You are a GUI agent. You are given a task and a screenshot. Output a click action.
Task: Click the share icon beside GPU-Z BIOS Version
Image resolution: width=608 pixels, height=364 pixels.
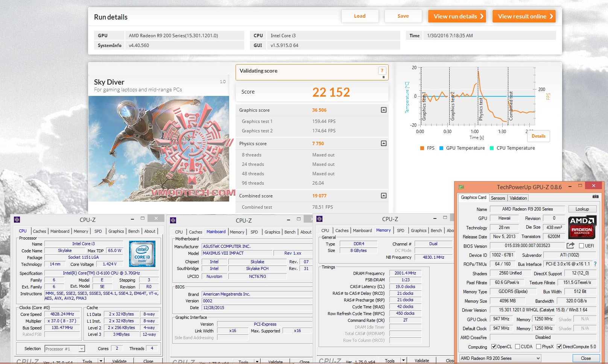[570, 246]
